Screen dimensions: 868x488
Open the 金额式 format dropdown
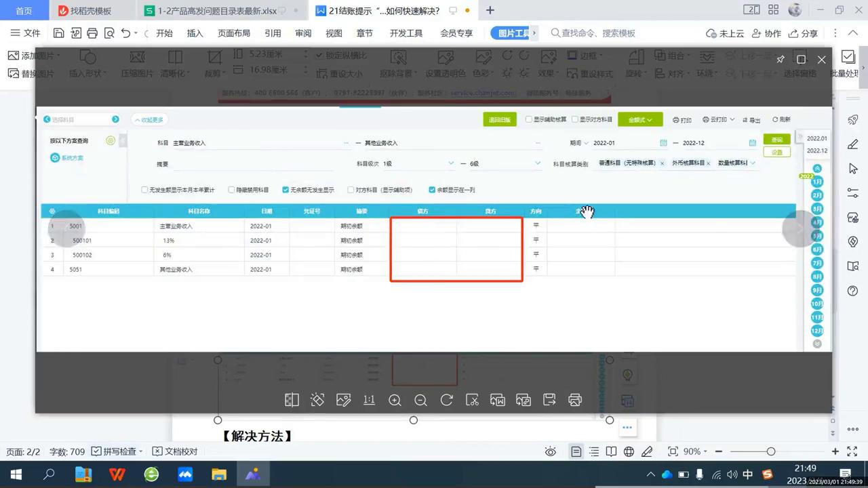coord(639,119)
